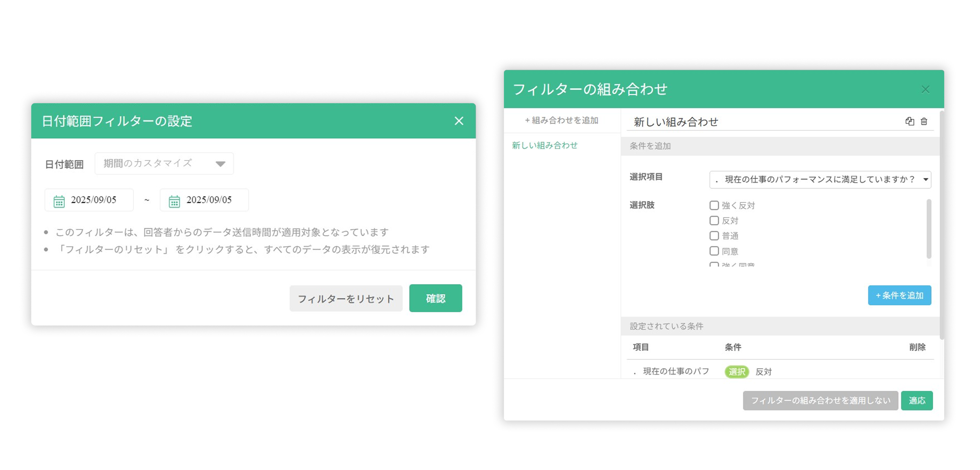This screenshot has width=980, height=470.
Task: Click the copy combination icon
Action: [x=910, y=121]
